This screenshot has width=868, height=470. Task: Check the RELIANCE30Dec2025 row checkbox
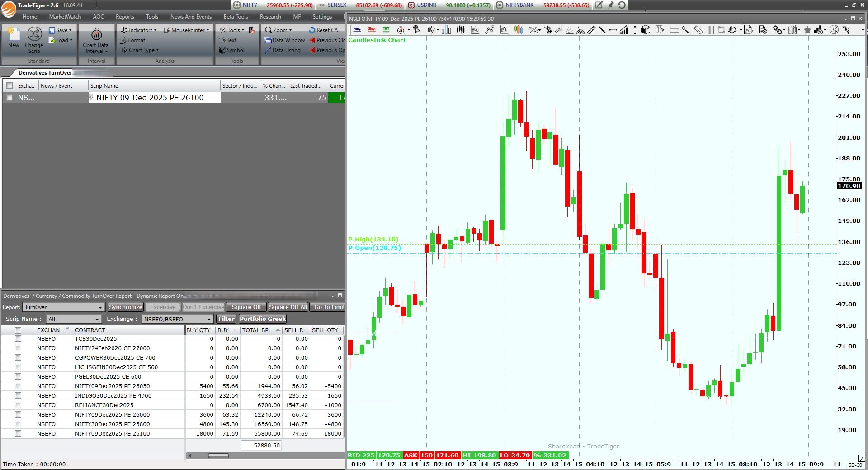(x=18, y=405)
